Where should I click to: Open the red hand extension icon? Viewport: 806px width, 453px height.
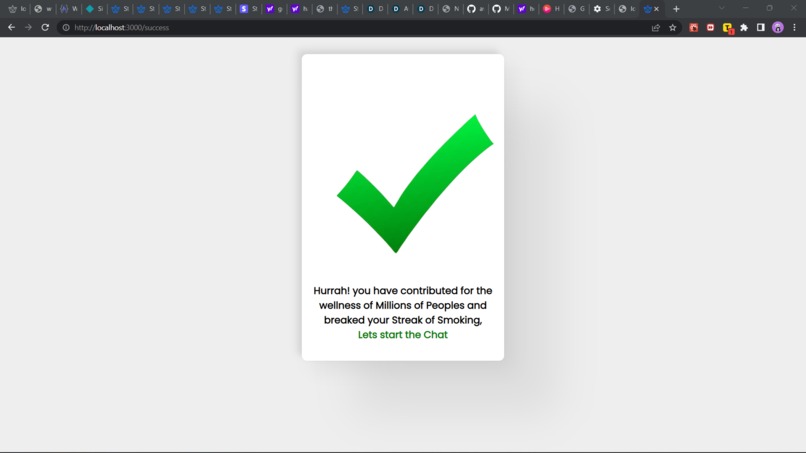point(693,28)
